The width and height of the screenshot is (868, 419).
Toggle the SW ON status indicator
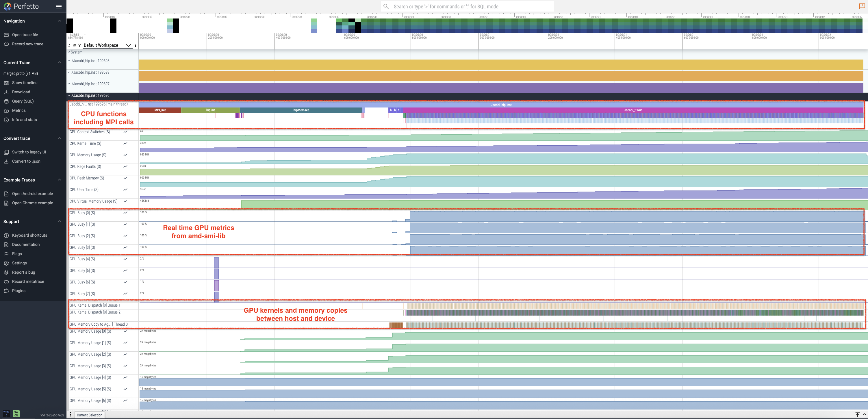pyautogui.click(x=16, y=414)
